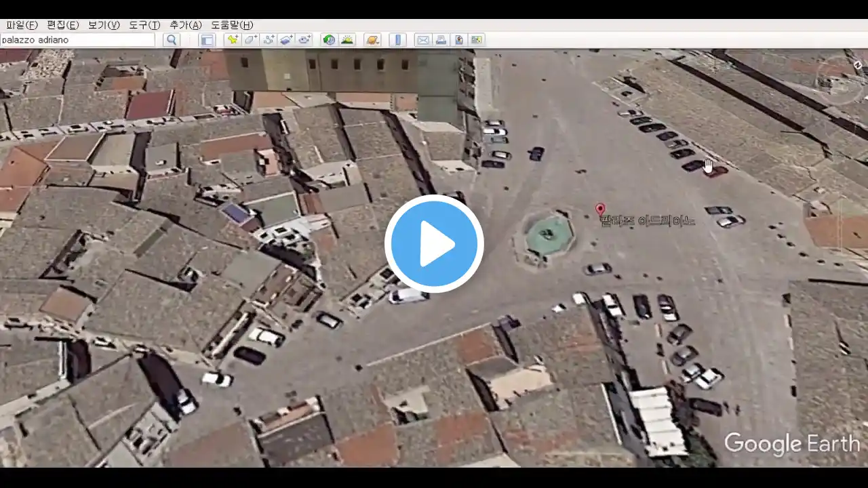Open the 추가(A) menu
Image resolution: width=868 pixels, height=488 pixels.
click(x=186, y=25)
